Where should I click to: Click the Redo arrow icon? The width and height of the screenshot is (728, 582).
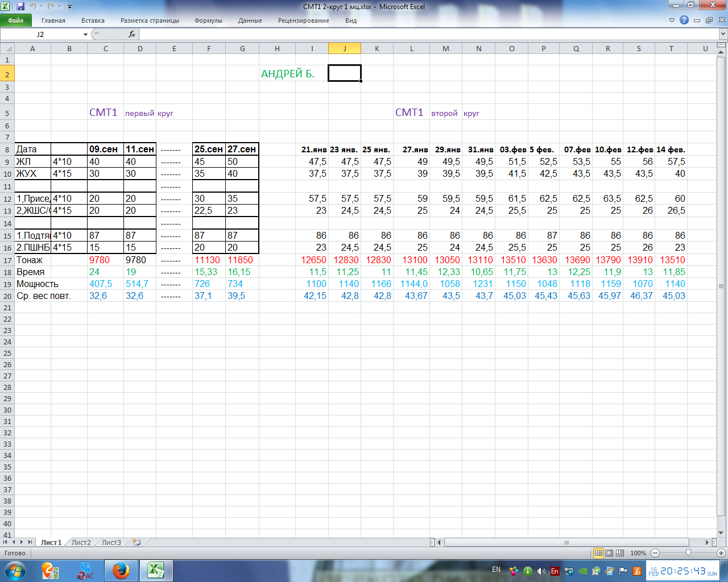coord(51,7)
